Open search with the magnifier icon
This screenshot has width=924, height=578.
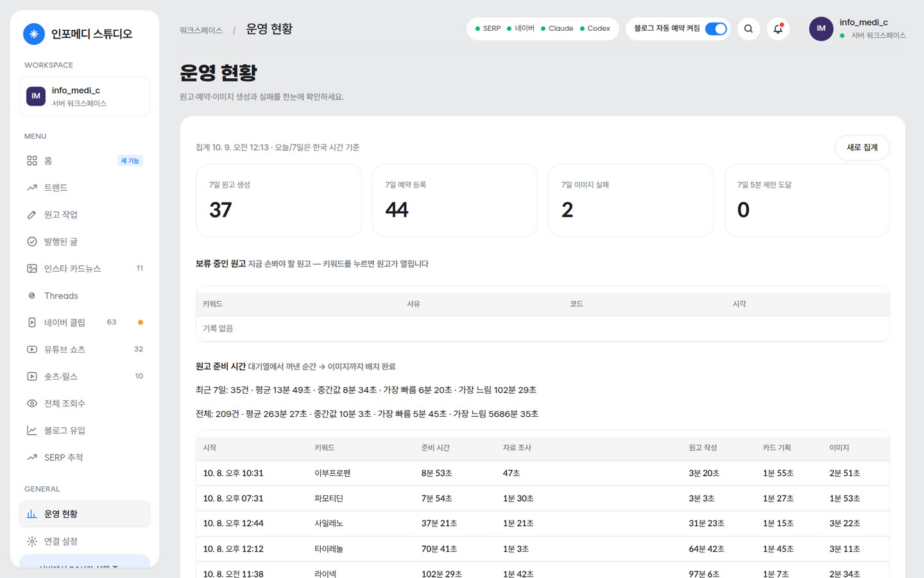tap(748, 29)
